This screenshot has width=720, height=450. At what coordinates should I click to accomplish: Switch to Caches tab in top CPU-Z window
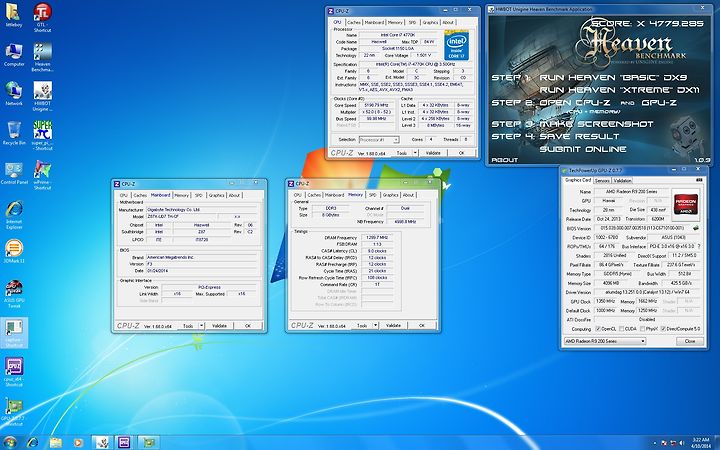click(354, 22)
